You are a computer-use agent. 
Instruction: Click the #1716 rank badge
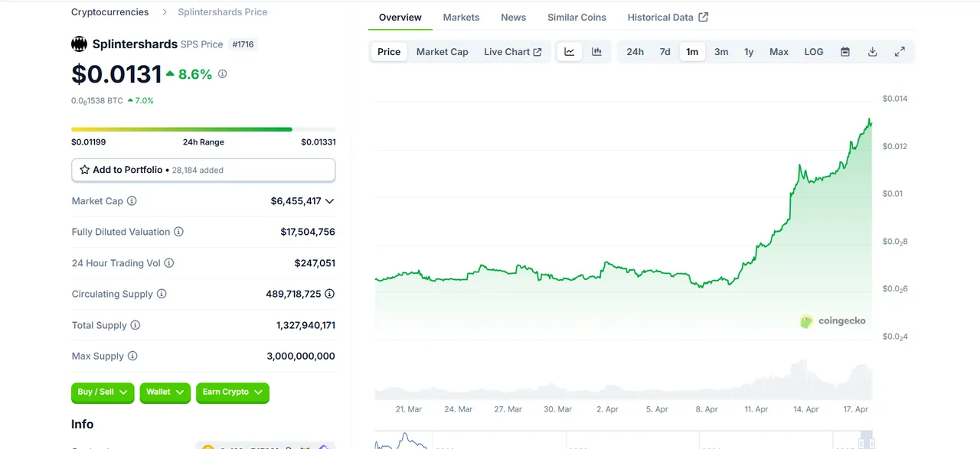pyautogui.click(x=244, y=44)
